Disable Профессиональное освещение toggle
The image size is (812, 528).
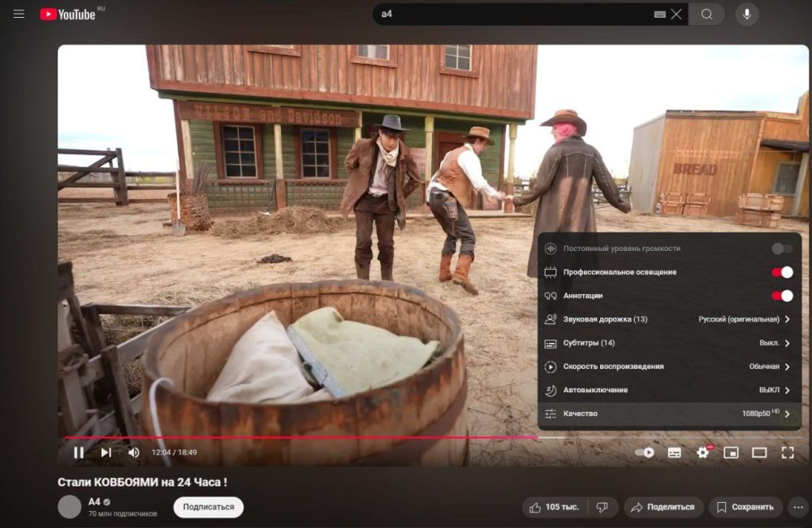tap(782, 272)
